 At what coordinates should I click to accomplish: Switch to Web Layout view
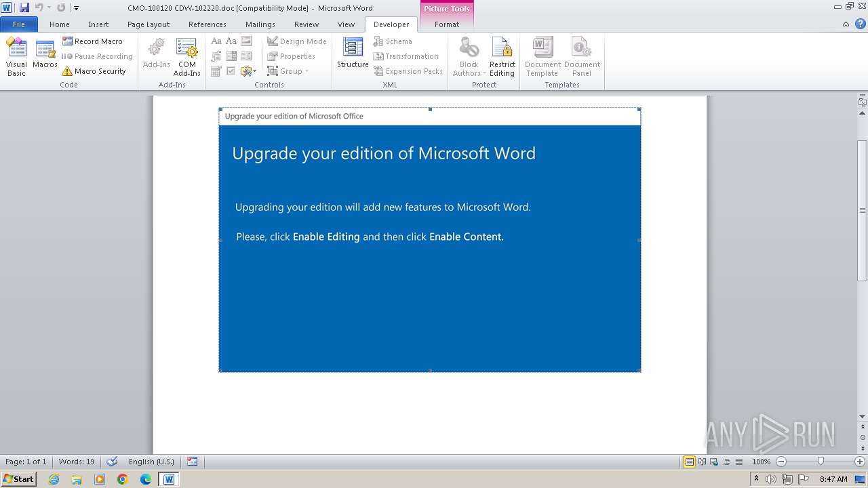(714, 462)
